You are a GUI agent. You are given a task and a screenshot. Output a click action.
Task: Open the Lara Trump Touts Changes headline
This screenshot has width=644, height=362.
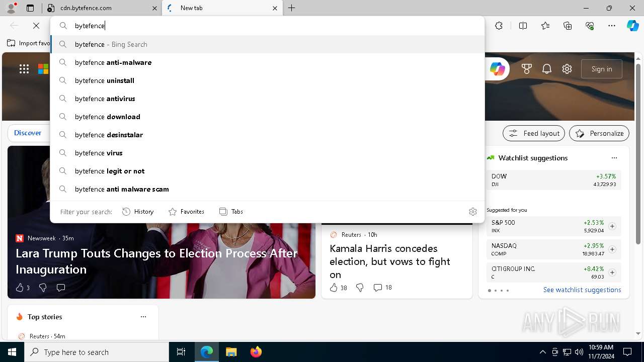[156, 261]
